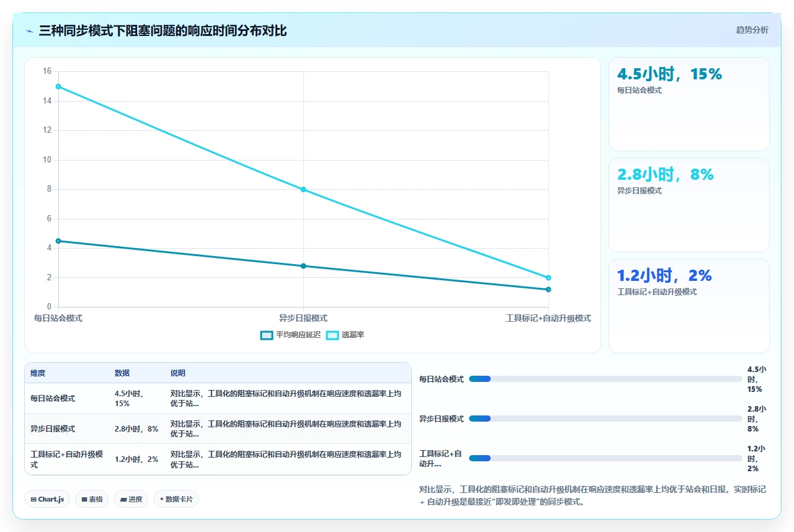
Task: Select the 遗漏率 data point at 每日站会模式
Action: pyautogui.click(x=58, y=86)
